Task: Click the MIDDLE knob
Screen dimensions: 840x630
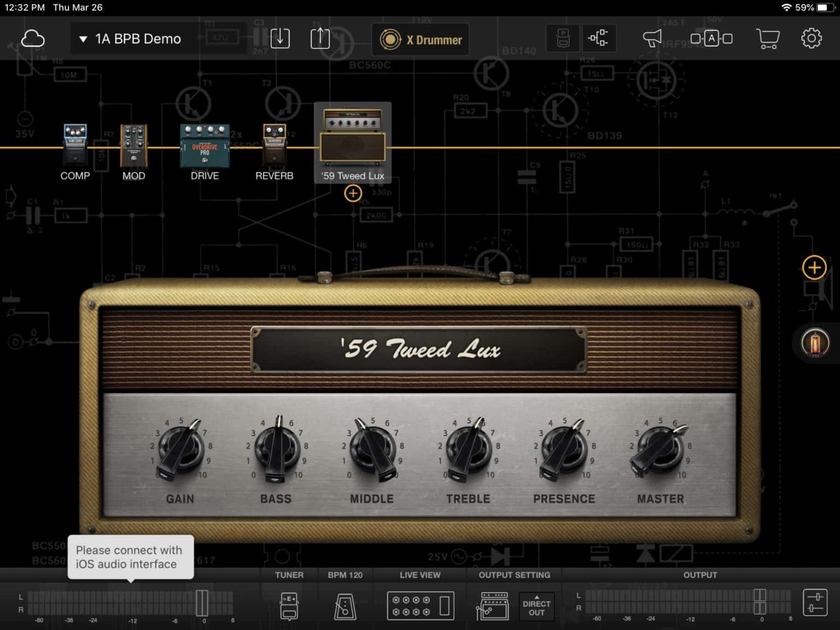Action: tap(372, 450)
